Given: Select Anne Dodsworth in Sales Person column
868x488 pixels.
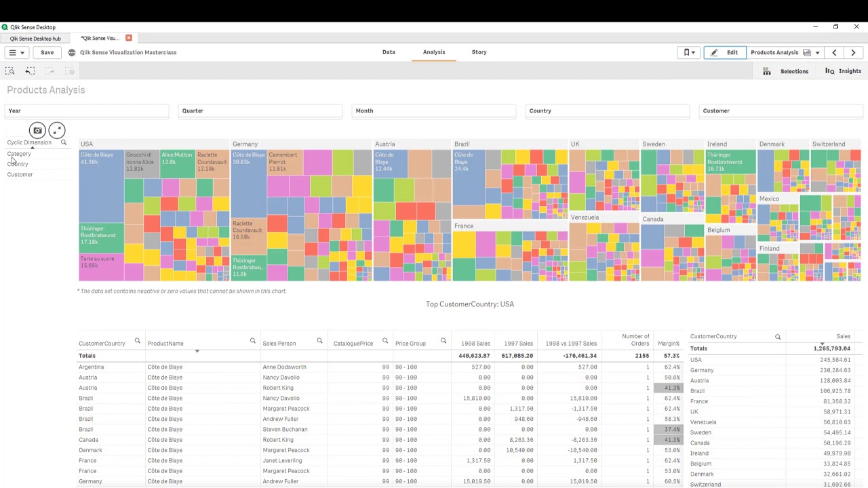Looking at the screenshot, I should 284,367.
